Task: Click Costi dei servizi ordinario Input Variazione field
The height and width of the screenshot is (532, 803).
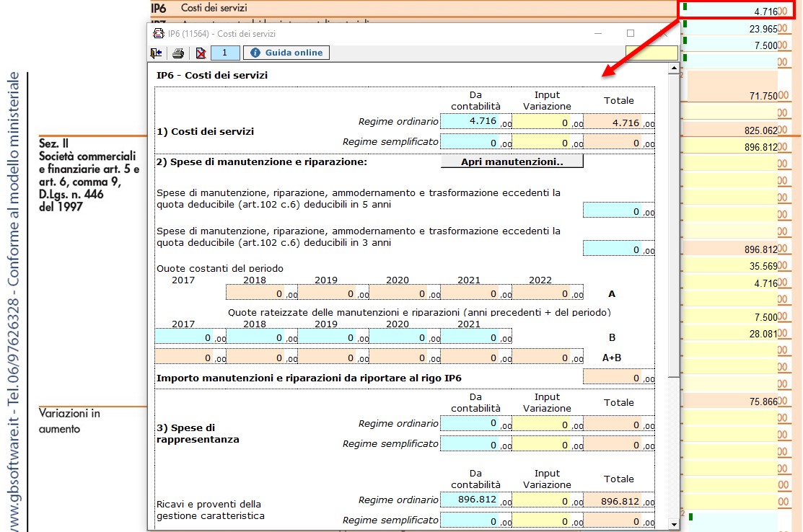Action: click(x=548, y=121)
